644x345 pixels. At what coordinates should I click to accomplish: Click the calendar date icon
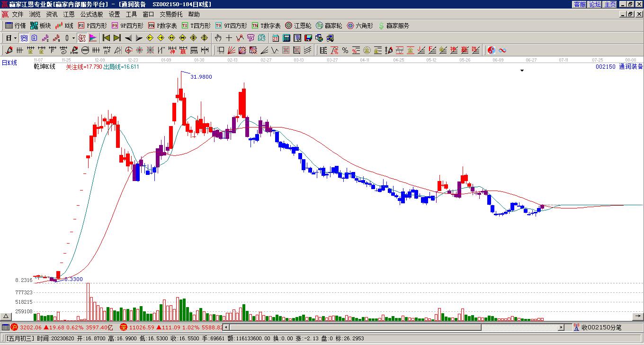[276, 38]
